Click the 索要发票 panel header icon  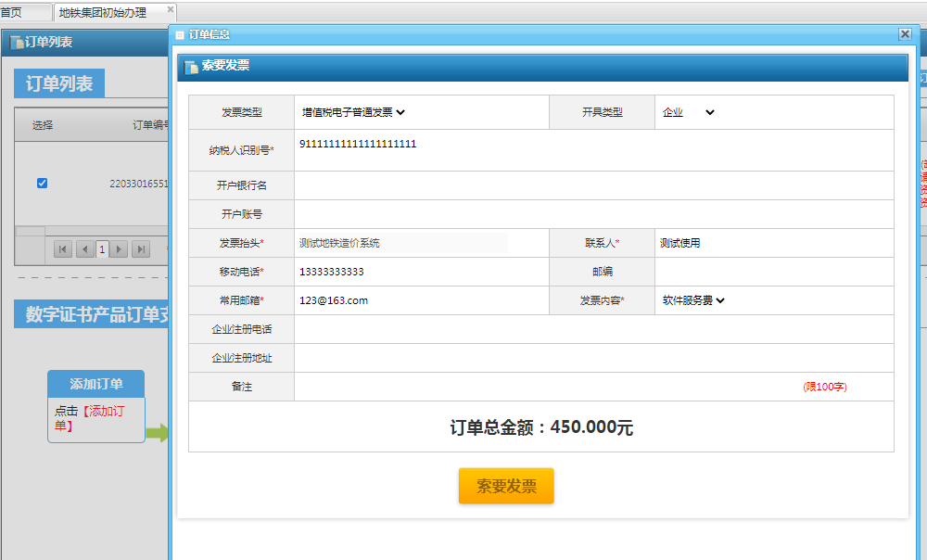(x=191, y=67)
